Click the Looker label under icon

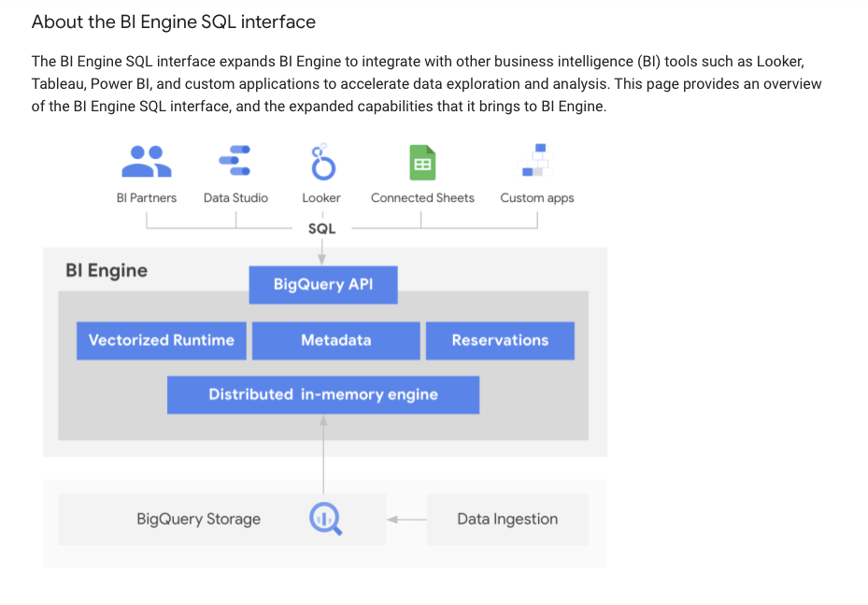point(321,198)
